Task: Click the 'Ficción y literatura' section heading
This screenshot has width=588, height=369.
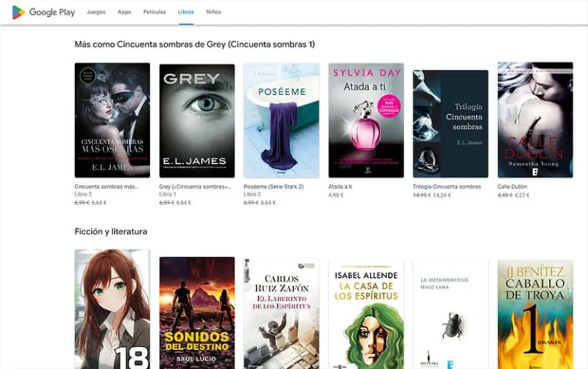Action: (x=110, y=231)
